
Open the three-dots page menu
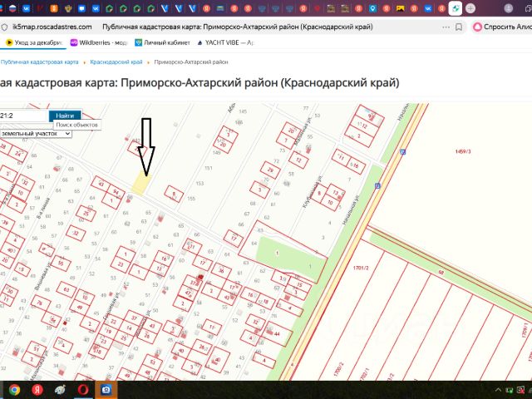click(x=446, y=27)
